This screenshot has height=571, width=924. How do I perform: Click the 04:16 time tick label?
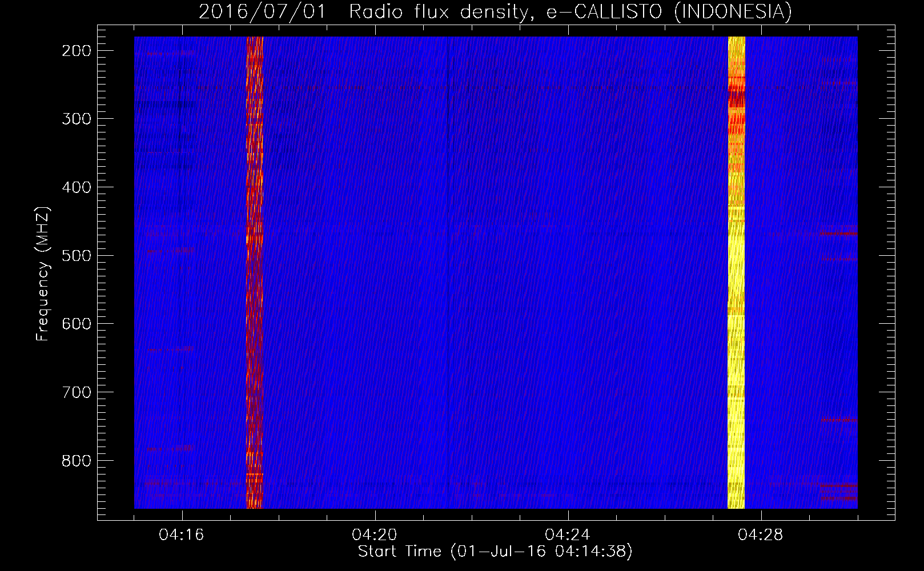(182, 535)
